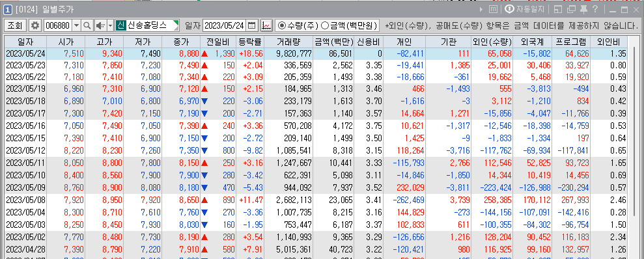
Task: Open the chart icon next to calendar
Action: 266,25
